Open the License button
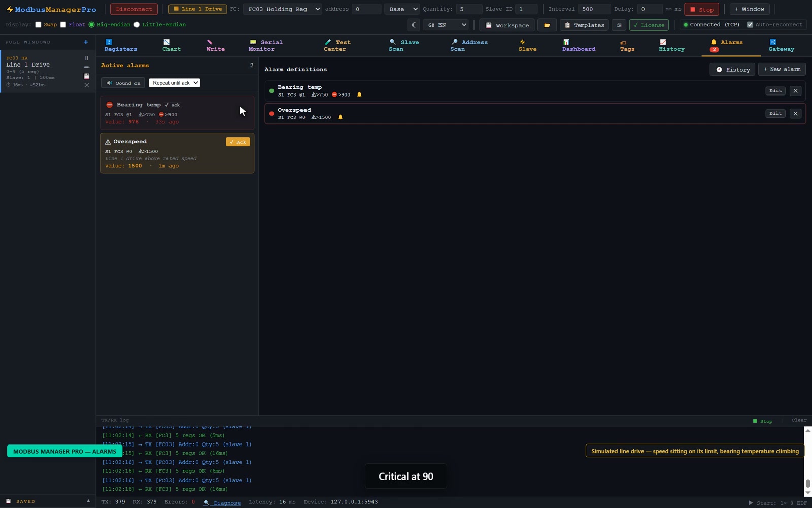The width and height of the screenshot is (812, 508). 649,25
